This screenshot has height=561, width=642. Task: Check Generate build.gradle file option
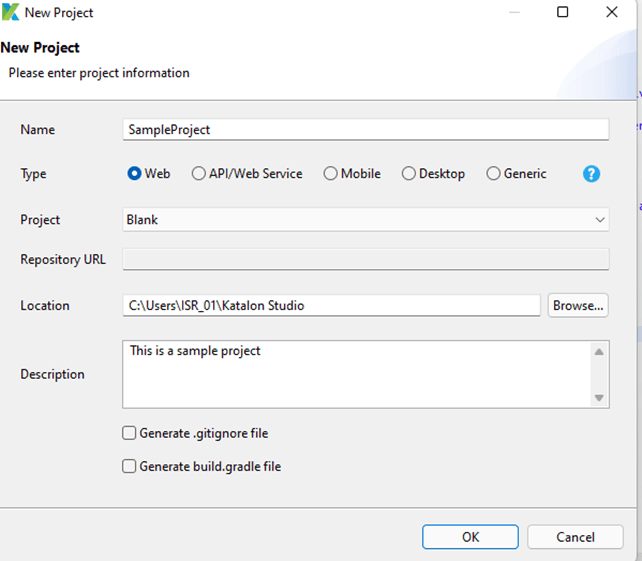point(129,466)
